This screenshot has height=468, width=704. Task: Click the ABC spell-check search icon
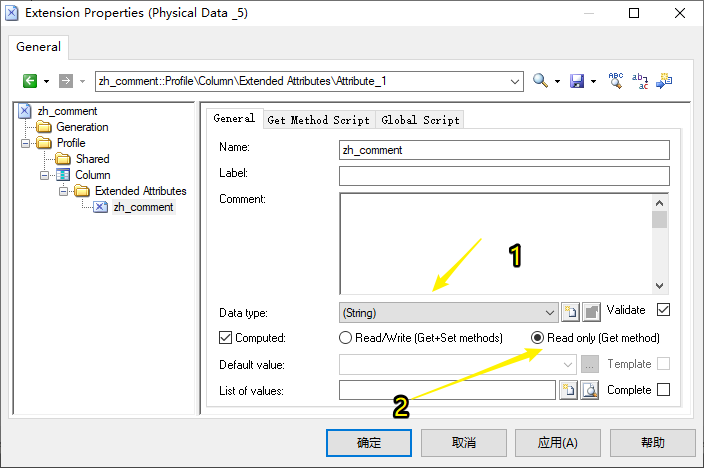click(616, 80)
